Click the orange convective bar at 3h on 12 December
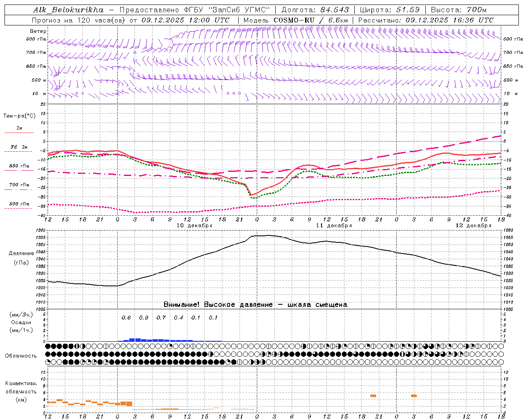Viewport: 525px width, 420px height. [414, 396]
